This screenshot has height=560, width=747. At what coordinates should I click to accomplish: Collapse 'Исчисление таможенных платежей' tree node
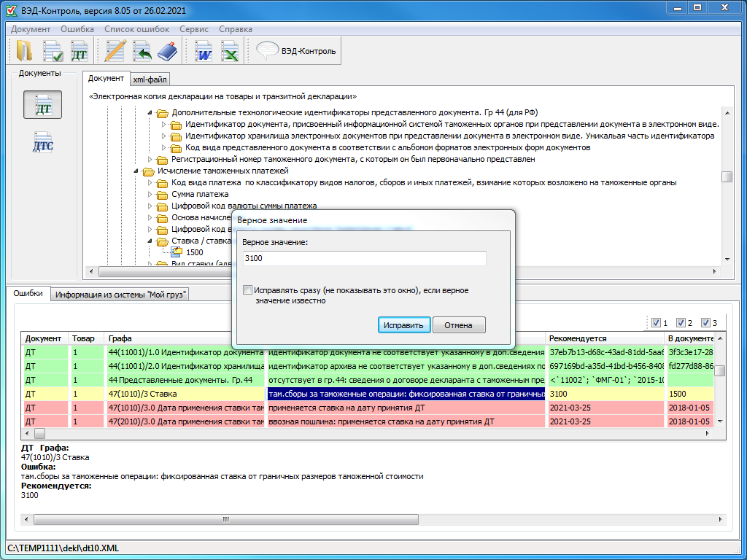(x=137, y=171)
